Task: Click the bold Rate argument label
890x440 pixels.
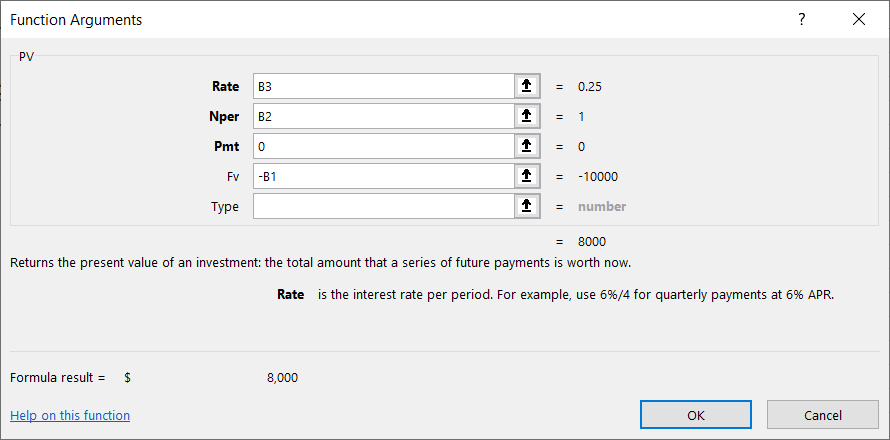Action: [x=225, y=86]
